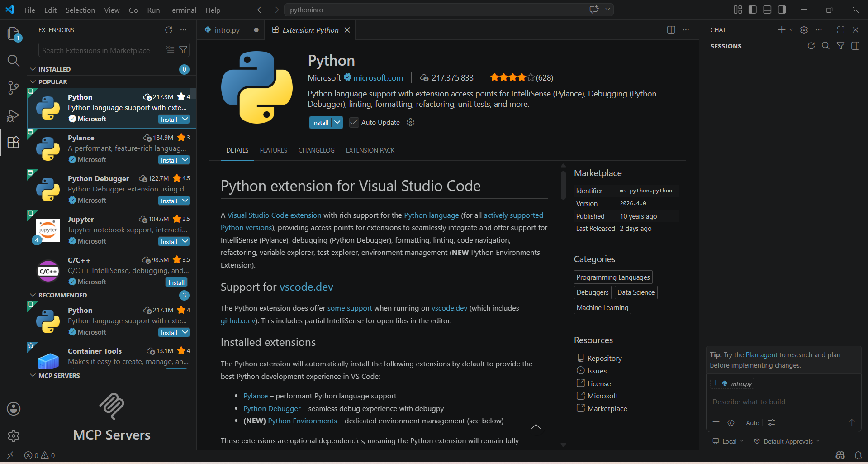
Task: Open the Explorer view in activity bar
Action: coord(14,33)
